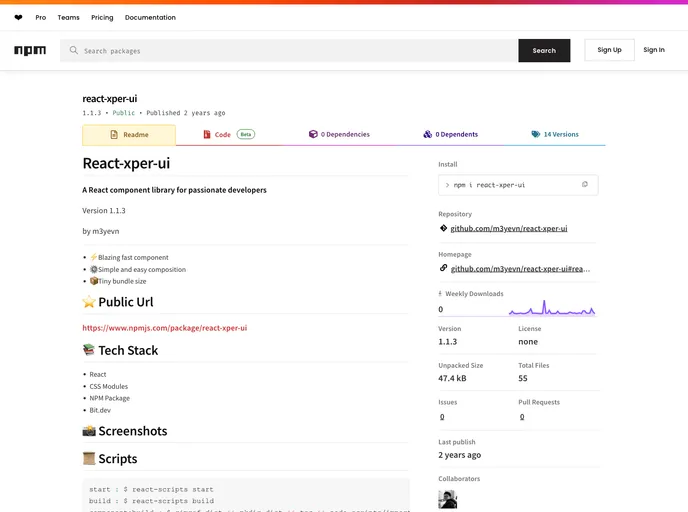Click the 'start : $ react-scripts start' line

[151, 489]
